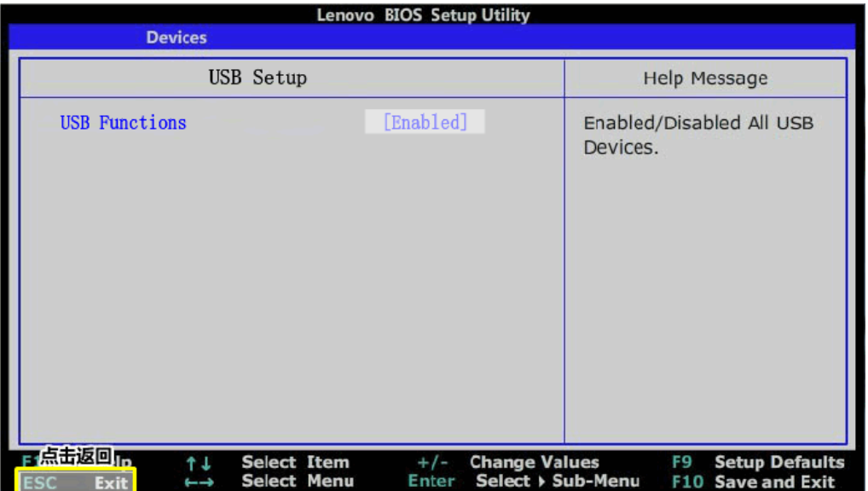The width and height of the screenshot is (868, 491).
Task: Click the Enter key indicator
Action: click(x=431, y=482)
